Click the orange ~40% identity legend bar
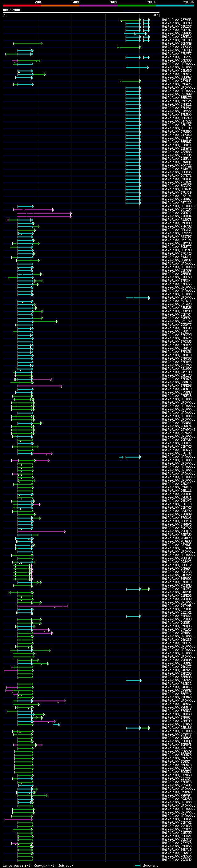The image size is (197, 868). click(60, 6)
